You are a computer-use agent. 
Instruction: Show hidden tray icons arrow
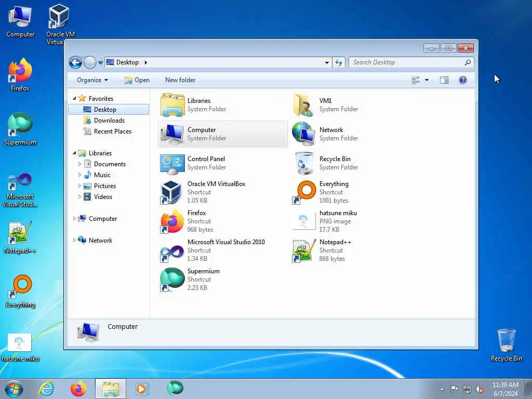click(442, 389)
